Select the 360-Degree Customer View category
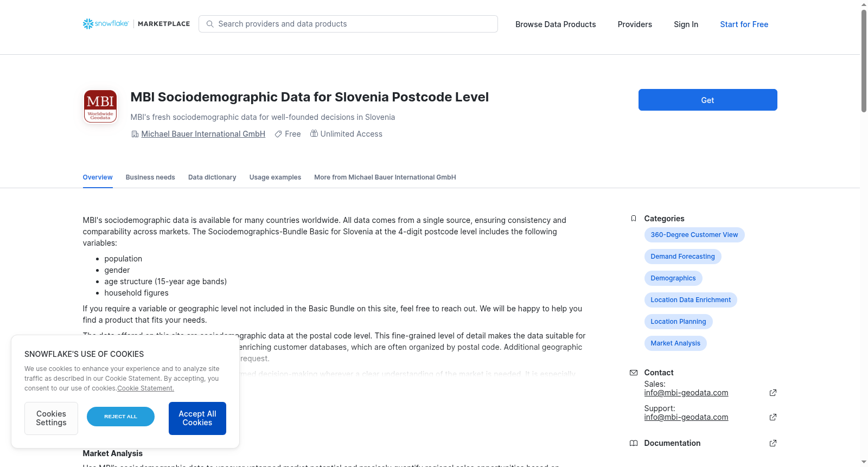This screenshot has height=467, width=868. coord(694,235)
